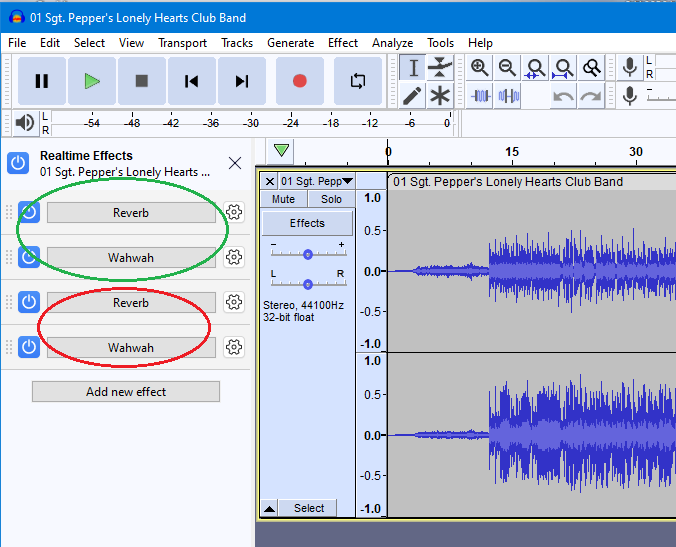This screenshot has width=676, height=547.
Task: Mute the Sgt. Pepper track
Action: click(x=283, y=199)
